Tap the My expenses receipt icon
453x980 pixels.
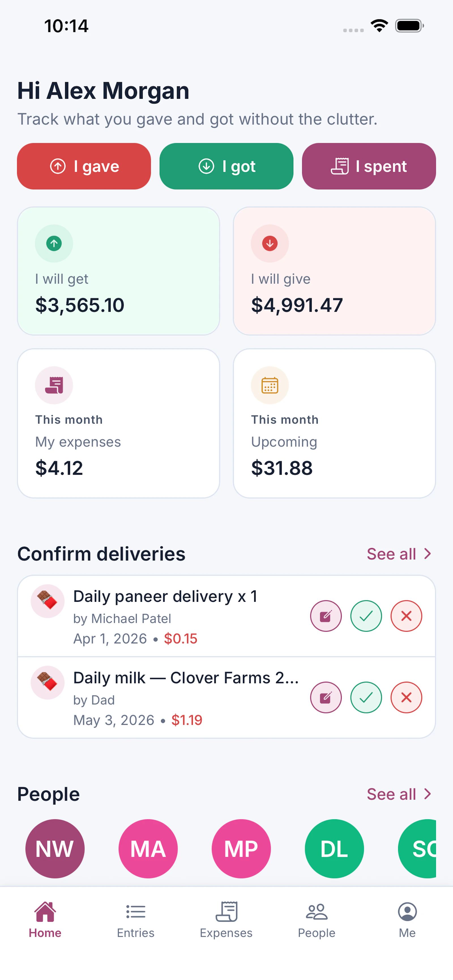point(54,385)
